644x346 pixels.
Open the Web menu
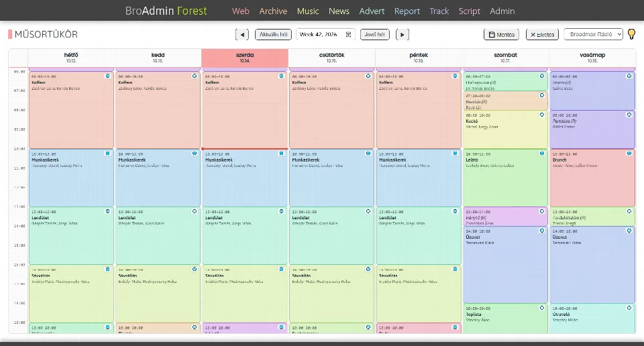click(241, 11)
